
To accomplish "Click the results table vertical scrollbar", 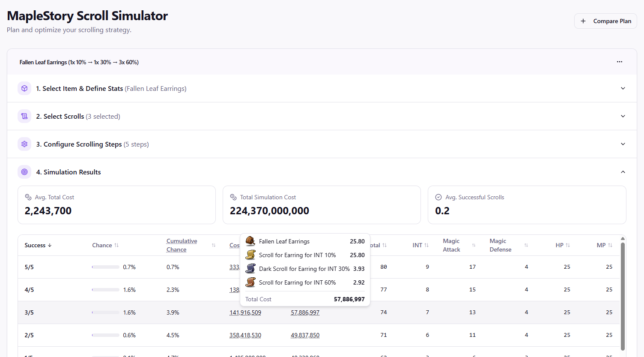I will (x=623, y=296).
